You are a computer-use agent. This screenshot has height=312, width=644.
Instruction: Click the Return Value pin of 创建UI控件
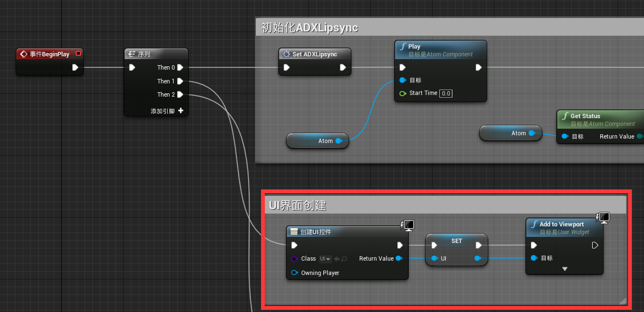[x=399, y=258]
